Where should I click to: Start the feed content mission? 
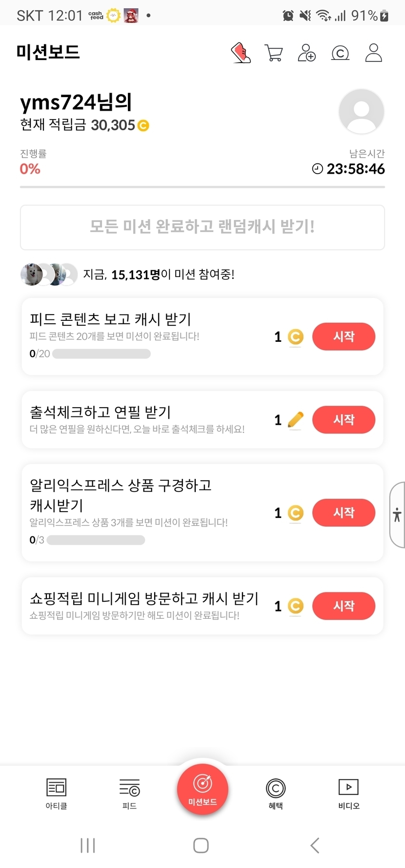(344, 336)
